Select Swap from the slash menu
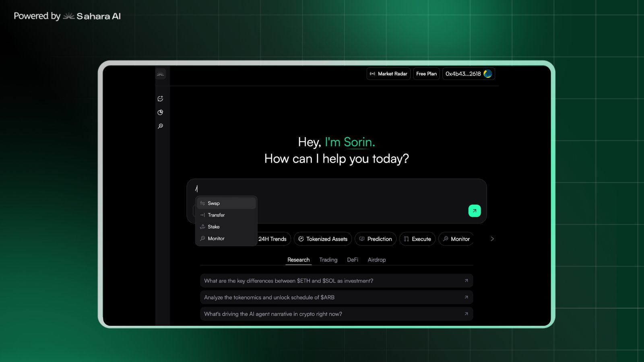The image size is (644, 362). point(226,203)
